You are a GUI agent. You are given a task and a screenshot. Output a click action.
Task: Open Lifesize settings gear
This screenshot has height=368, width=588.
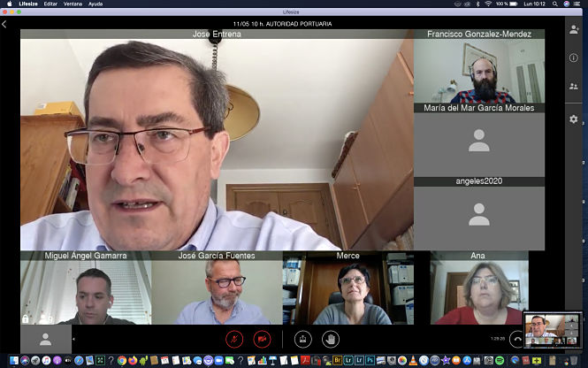tap(573, 119)
